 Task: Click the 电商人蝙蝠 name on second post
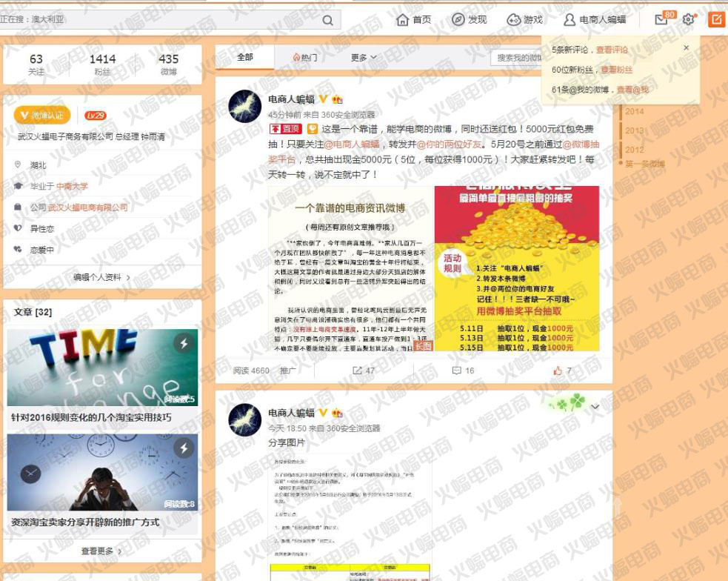tap(291, 413)
